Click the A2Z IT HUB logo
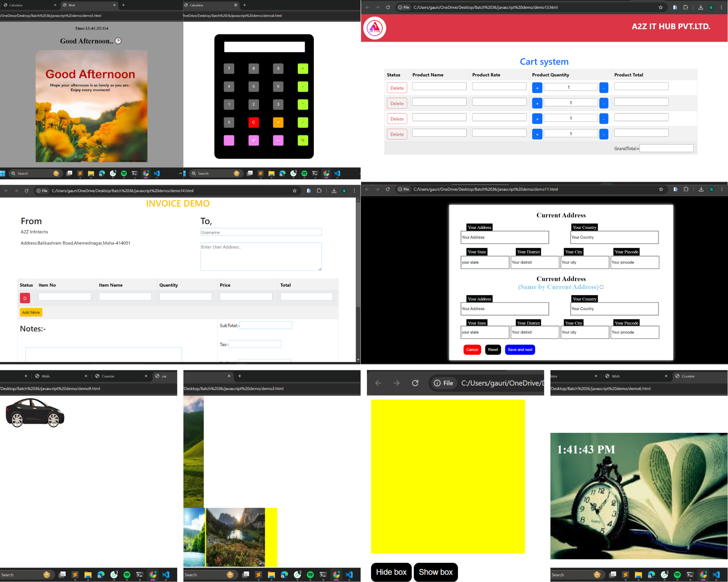Viewport: 728px width, 582px height. (x=375, y=28)
